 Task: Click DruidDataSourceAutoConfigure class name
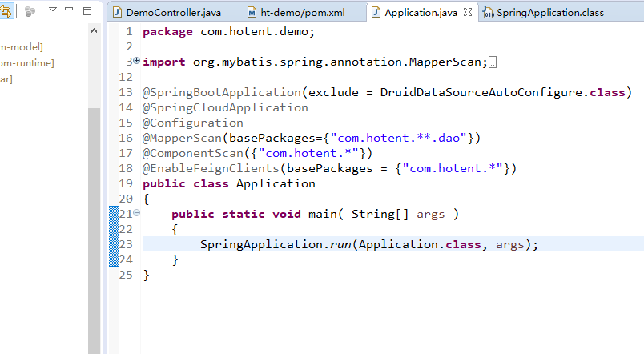click(x=481, y=92)
